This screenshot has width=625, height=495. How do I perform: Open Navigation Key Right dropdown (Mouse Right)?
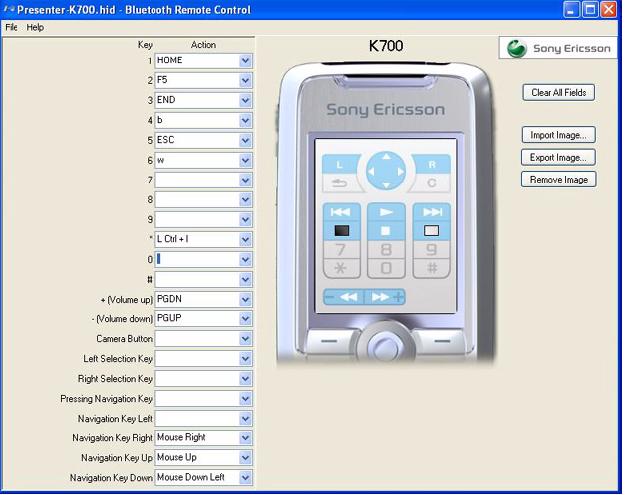click(246, 438)
